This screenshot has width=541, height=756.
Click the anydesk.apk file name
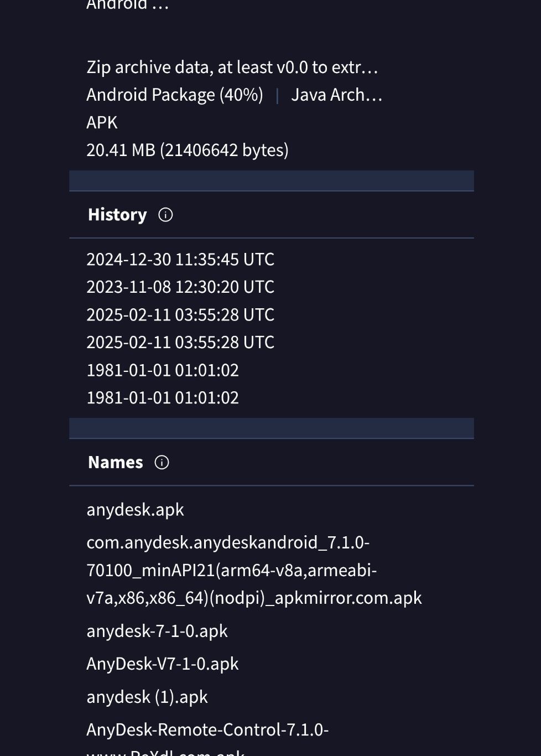pyautogui.click(x=135, y=509)
